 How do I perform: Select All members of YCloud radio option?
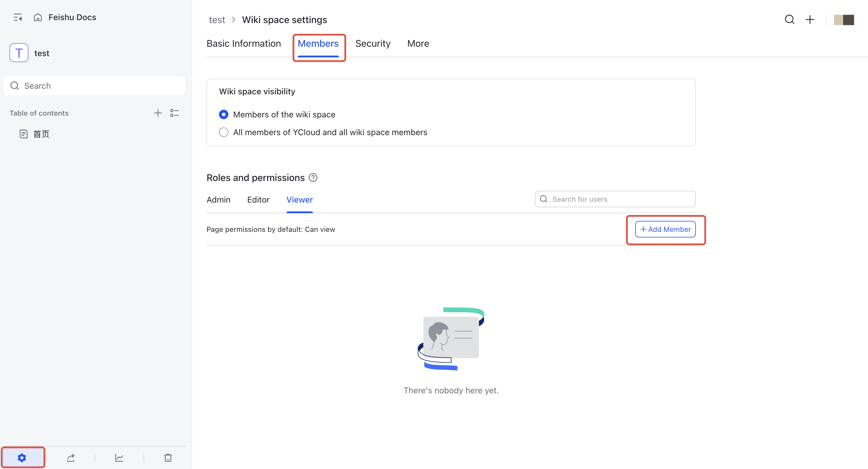(223, 132)
